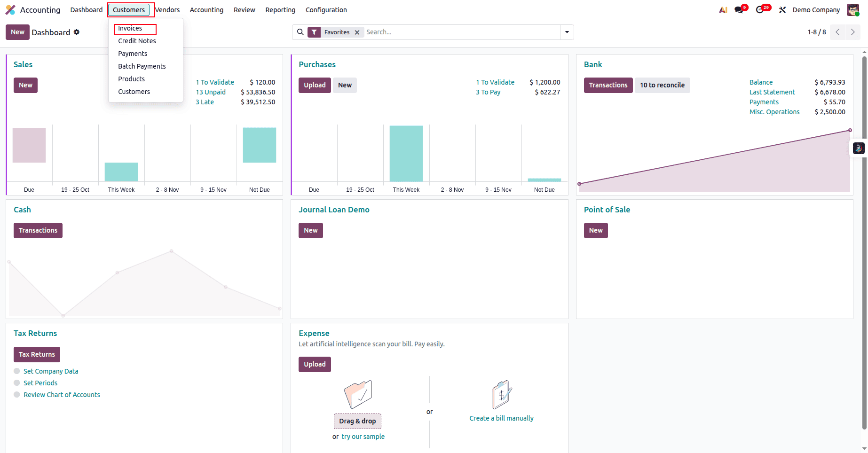Select the This Week bar in Sales chart
The height and width of the screenshot is (453, 868).
121,172
